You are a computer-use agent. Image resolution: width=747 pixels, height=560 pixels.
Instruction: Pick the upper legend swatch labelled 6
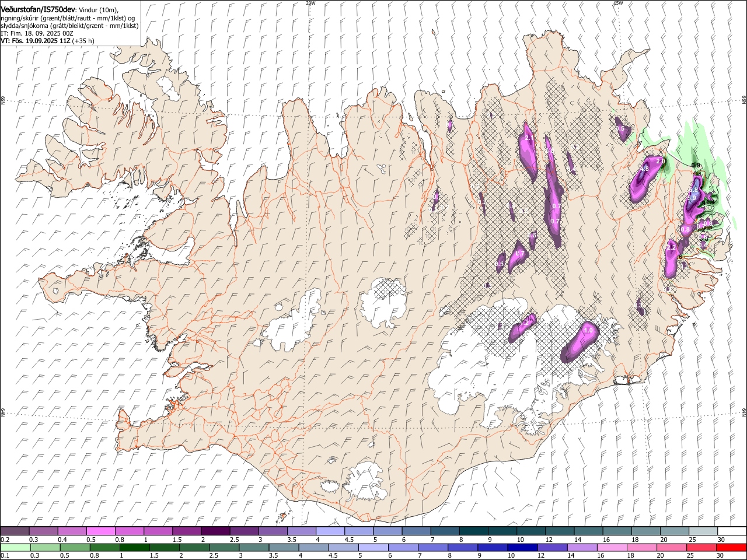tap(416, 531)
